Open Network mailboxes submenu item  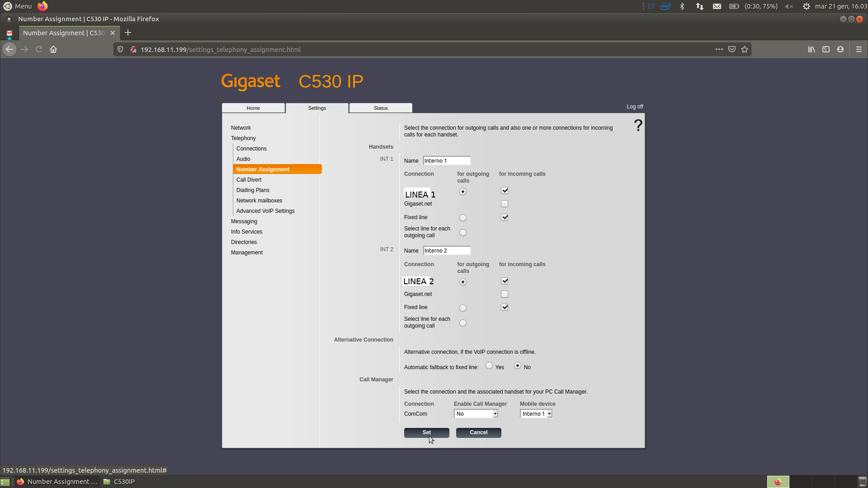coord(259,201)
